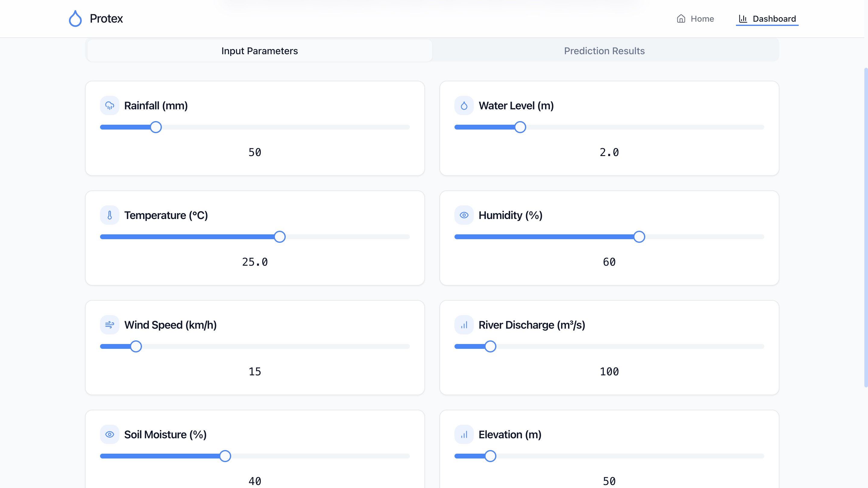Click the droplet icon beside Water Level
868x488 pixels.
pyautogui.click(x=464, y=106)
